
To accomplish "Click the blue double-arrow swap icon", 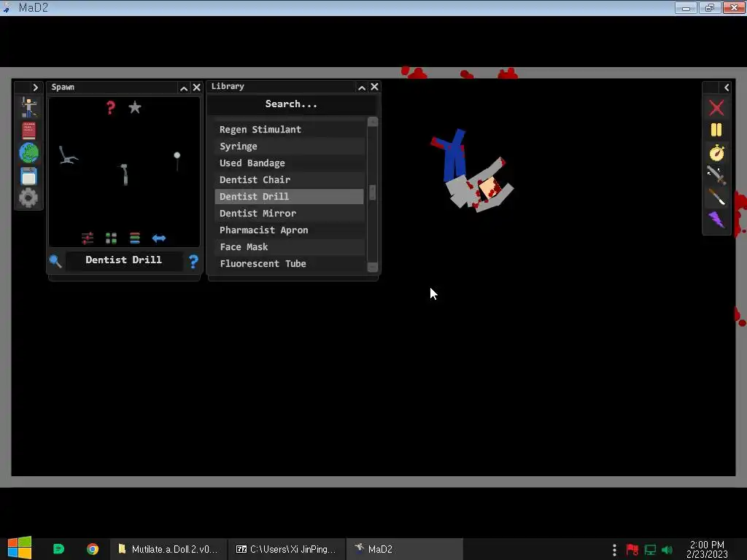I will click(159, 238).
